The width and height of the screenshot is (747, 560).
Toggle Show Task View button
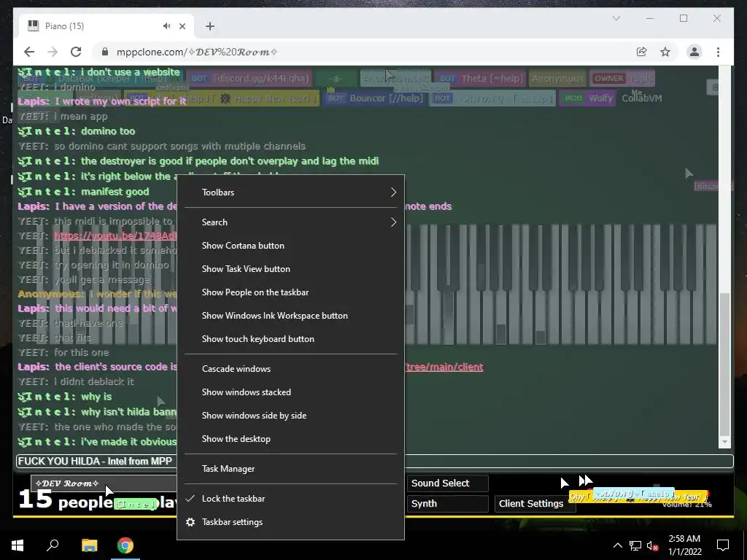pyautogui.click(x=290, y=269)
